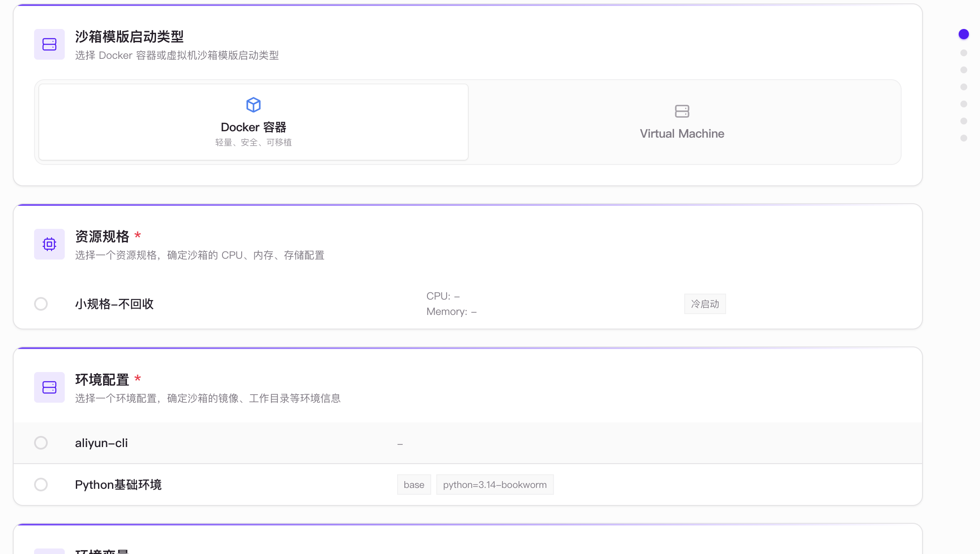Jump to second section navigation dot

pos(964,53)
